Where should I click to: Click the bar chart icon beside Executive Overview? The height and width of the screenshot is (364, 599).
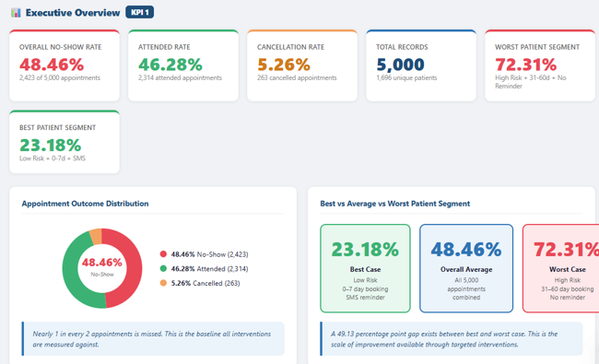(16, 13)
